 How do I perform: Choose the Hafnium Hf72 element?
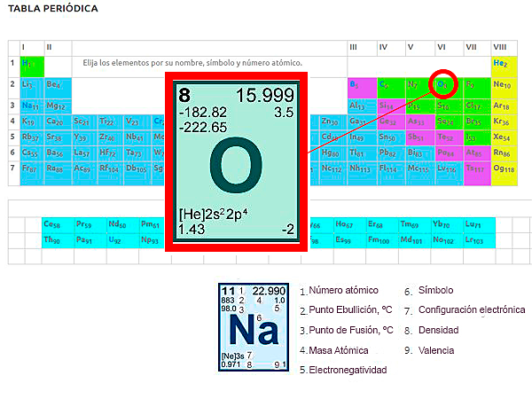111,153
